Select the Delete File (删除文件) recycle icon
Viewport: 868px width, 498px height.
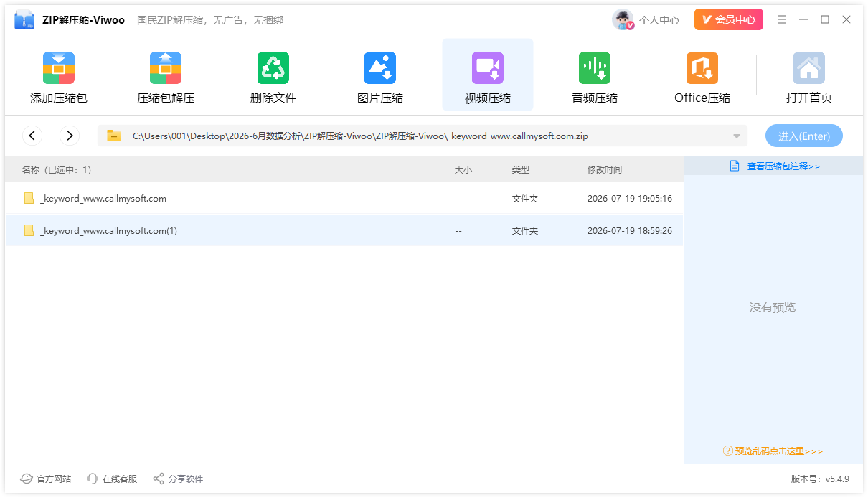pos(273,68)
